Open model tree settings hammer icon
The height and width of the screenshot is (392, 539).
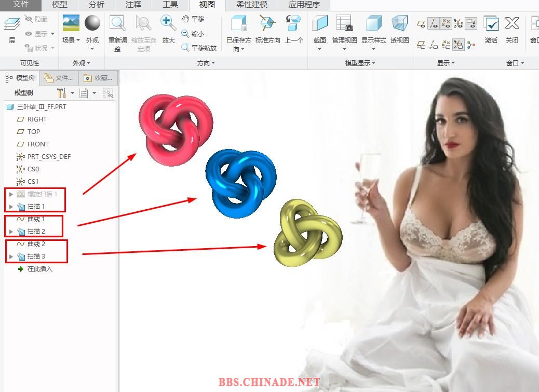[x=61, y=93]
